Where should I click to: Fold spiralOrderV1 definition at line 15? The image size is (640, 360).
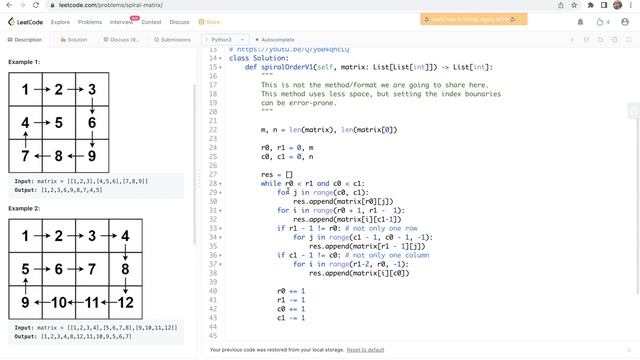[x=221, y=67]
